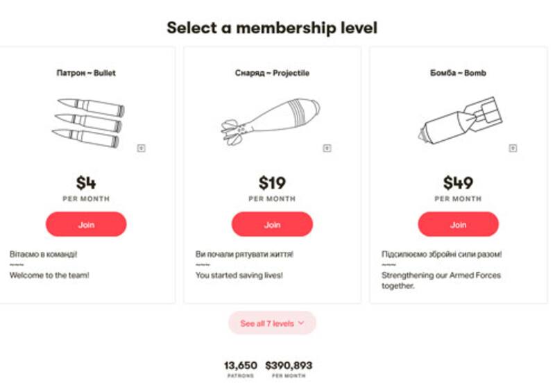Click small image icon under Projectile tier
The width and height of the screenshot is (555, 392).
coord(327,148)
